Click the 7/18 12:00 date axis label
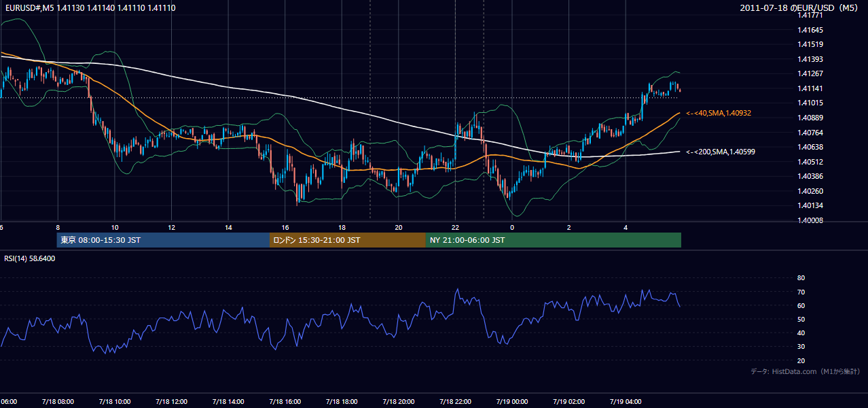The height and width of the screenshot is (408, 868). [x=172, y=401]
